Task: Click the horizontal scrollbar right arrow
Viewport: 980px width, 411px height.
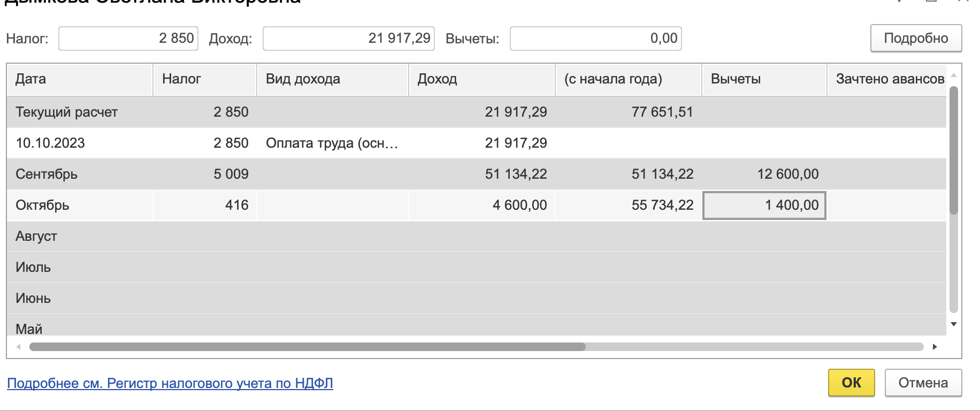Action: [935, 347]
